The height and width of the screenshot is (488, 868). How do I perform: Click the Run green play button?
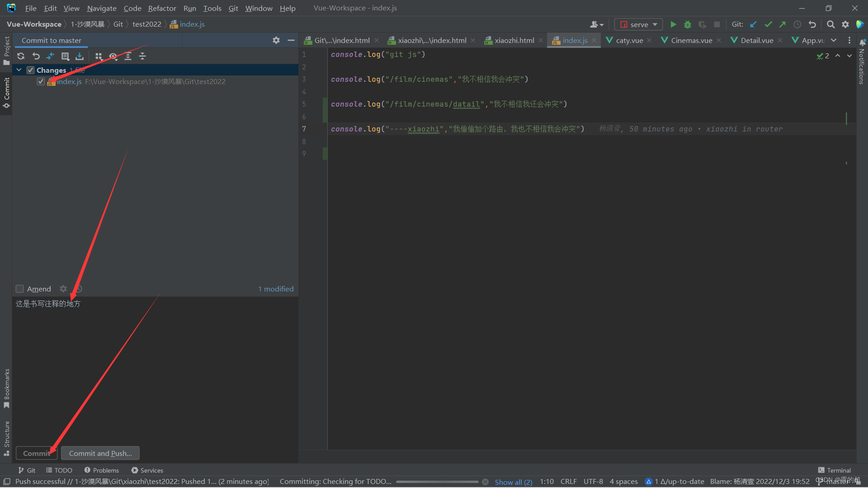(x=673, y=24)
